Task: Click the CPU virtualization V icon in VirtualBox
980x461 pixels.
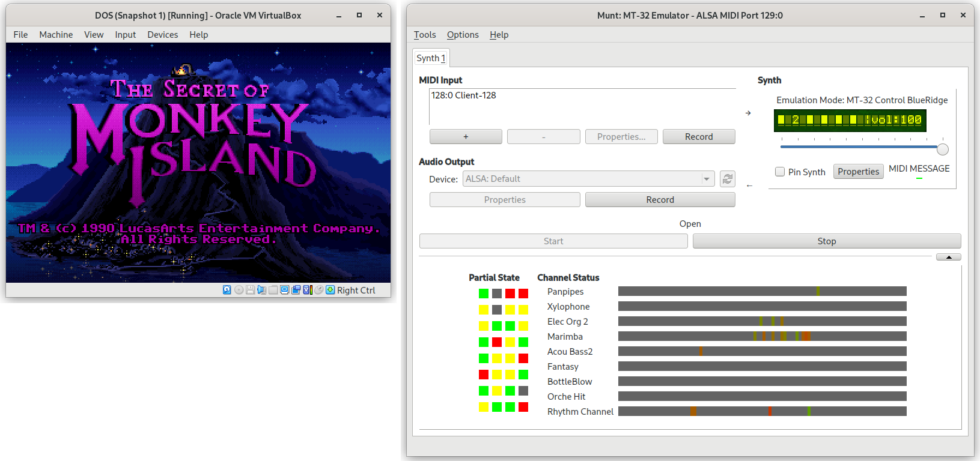Action: [308, 290]
